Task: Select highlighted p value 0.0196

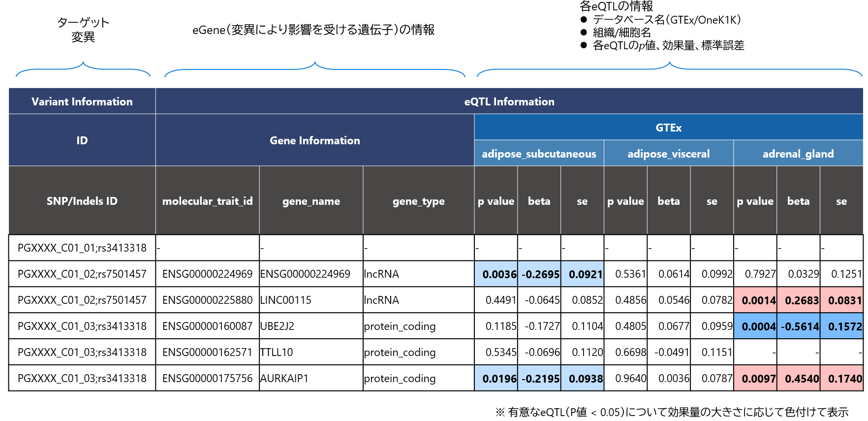Action: (x=496, y=378)
